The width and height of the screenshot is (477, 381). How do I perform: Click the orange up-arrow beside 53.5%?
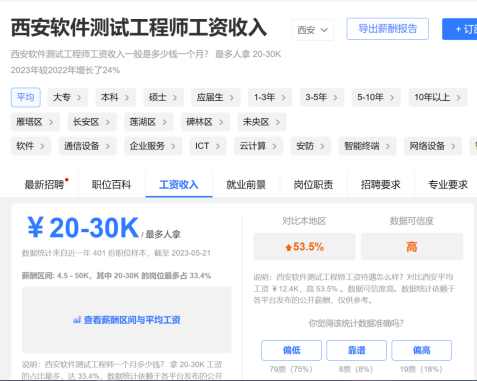click(289, 247)
